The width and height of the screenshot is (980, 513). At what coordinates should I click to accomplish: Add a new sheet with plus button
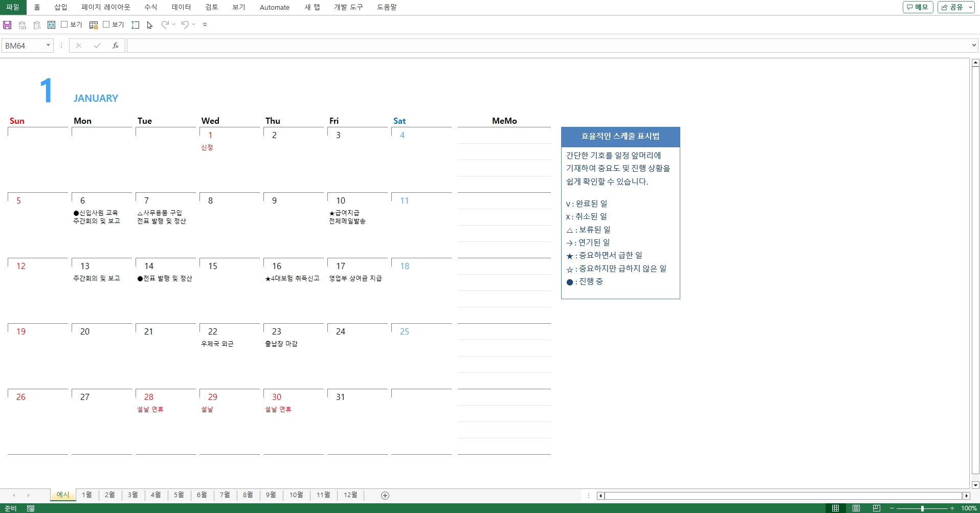[385, 495]
